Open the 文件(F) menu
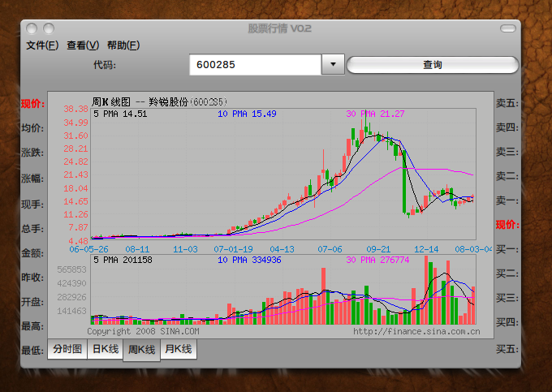The height and width of the screenshot is (392, 552). tap(42, 45)
